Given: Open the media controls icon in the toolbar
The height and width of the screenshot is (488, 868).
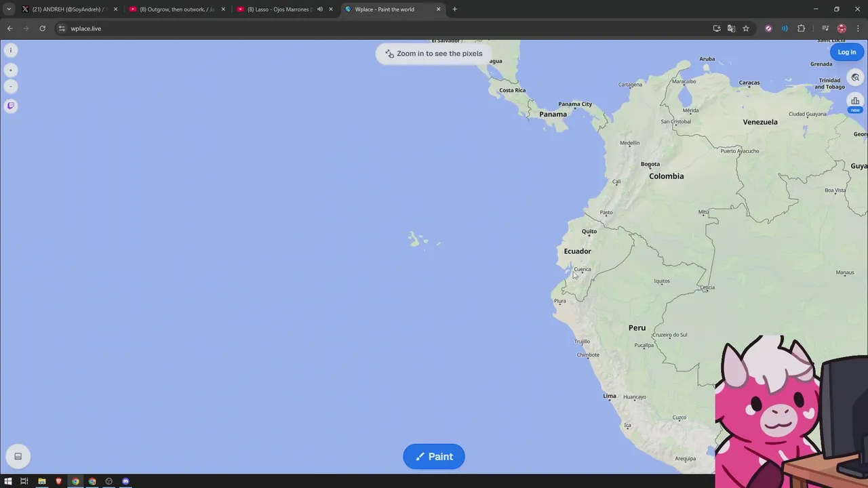Looking at the screenshot, I should [825, 28].
